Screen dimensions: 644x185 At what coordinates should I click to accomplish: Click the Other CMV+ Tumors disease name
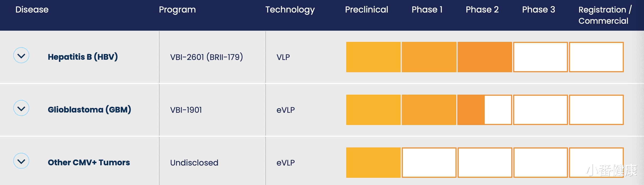[89, 162]
